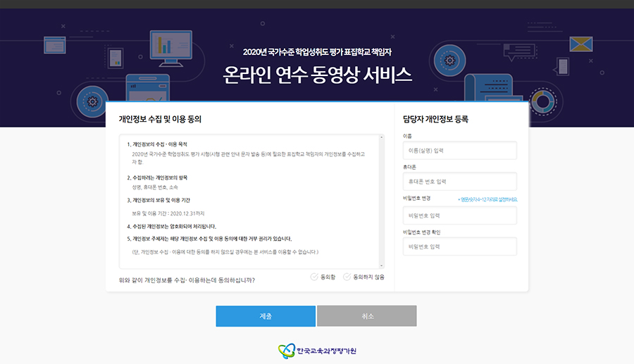Click the 비밀번호 변경 password field
Screen dimensions: 634x364
coord(459,215)
